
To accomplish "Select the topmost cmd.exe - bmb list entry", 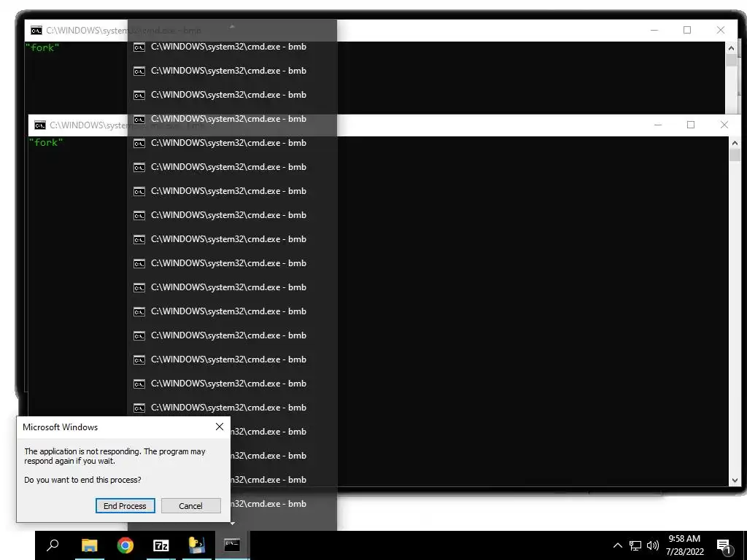I will 232,47.
